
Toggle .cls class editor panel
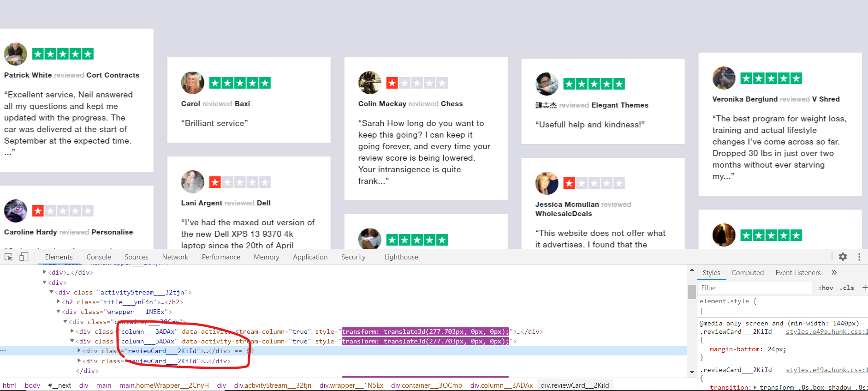point(847,288)
